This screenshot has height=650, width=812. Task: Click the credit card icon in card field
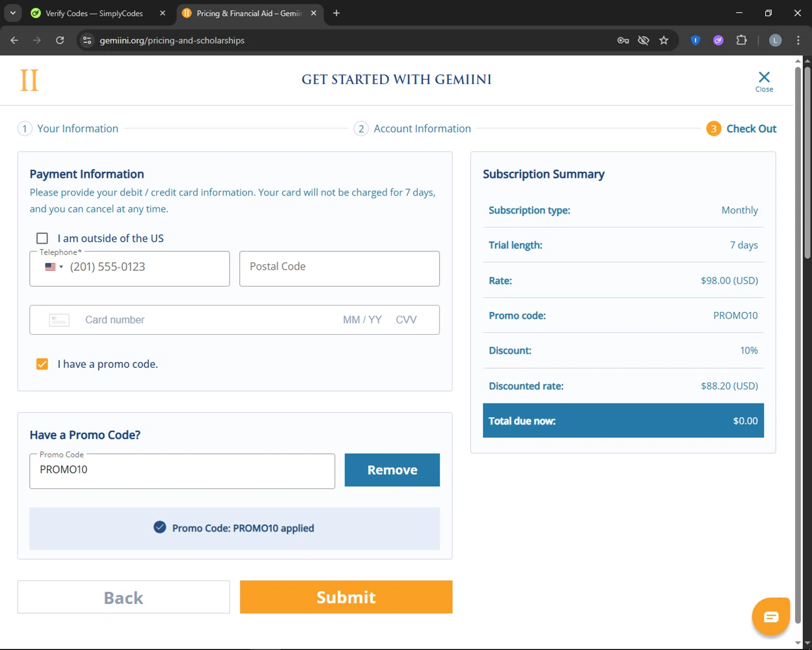tap(59, 320)
